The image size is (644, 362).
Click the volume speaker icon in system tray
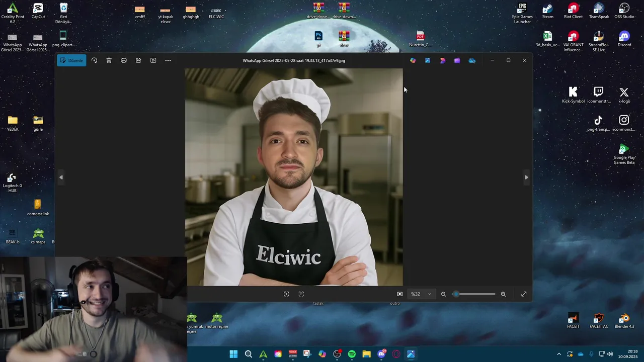[x=610, y=354]
